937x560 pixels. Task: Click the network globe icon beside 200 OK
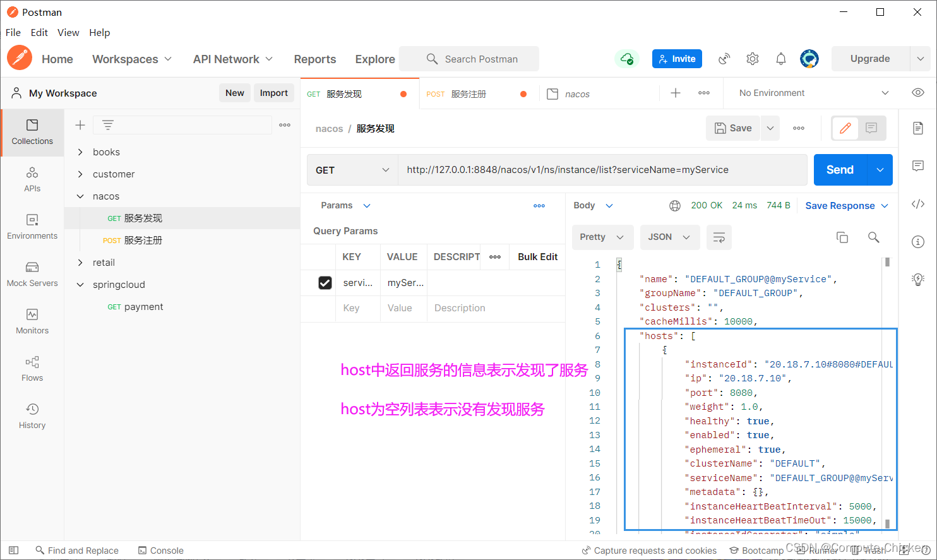tap(675, 206)
